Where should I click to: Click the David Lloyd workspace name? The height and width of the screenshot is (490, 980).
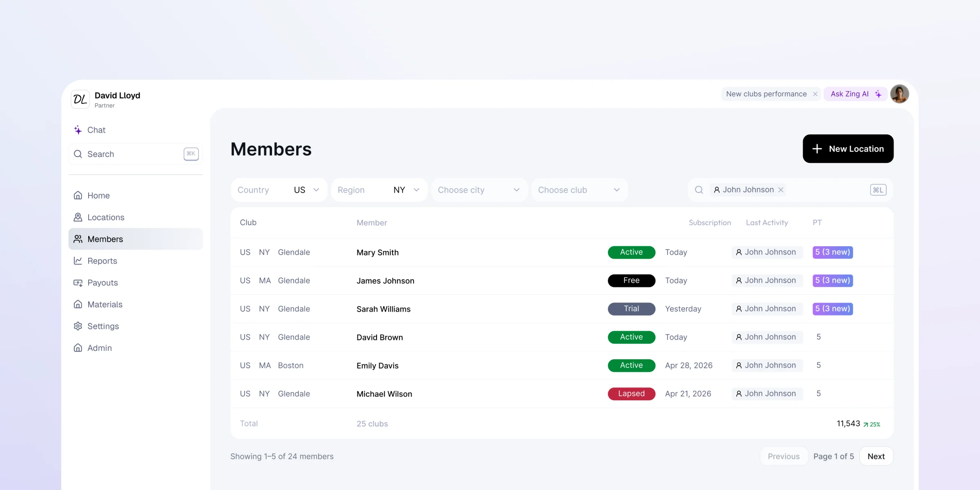pos(117,95)
